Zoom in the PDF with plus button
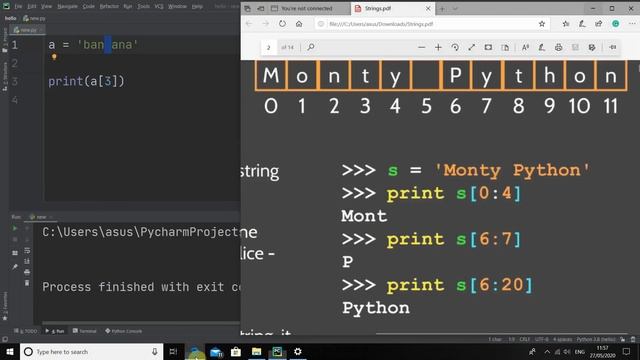640x360 pixels. point(438,47)
